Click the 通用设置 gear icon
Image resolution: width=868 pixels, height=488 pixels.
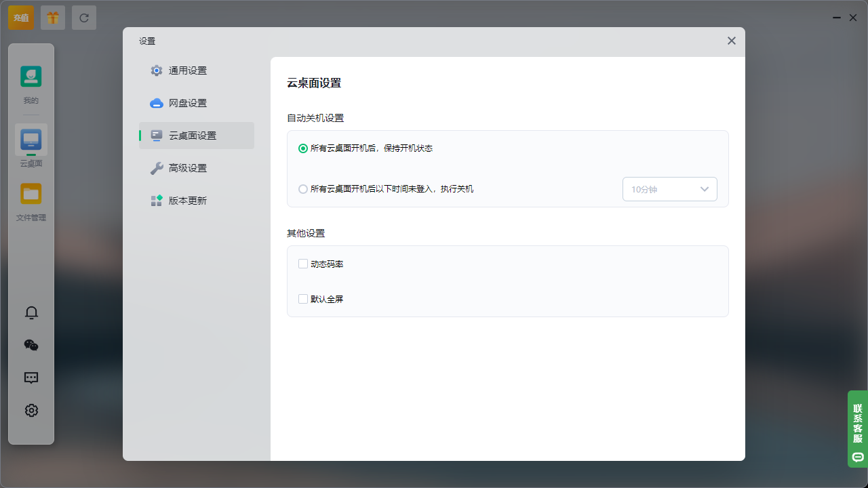157,70
